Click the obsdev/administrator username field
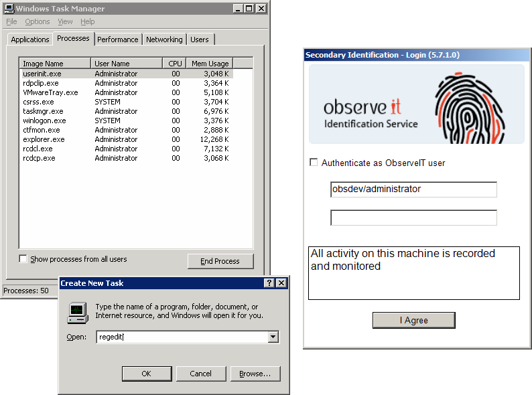 [x=413, y=189]
